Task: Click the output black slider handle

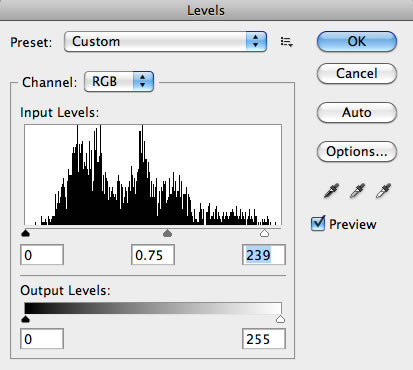Action: pyautogui.click(x=25, y=319)
